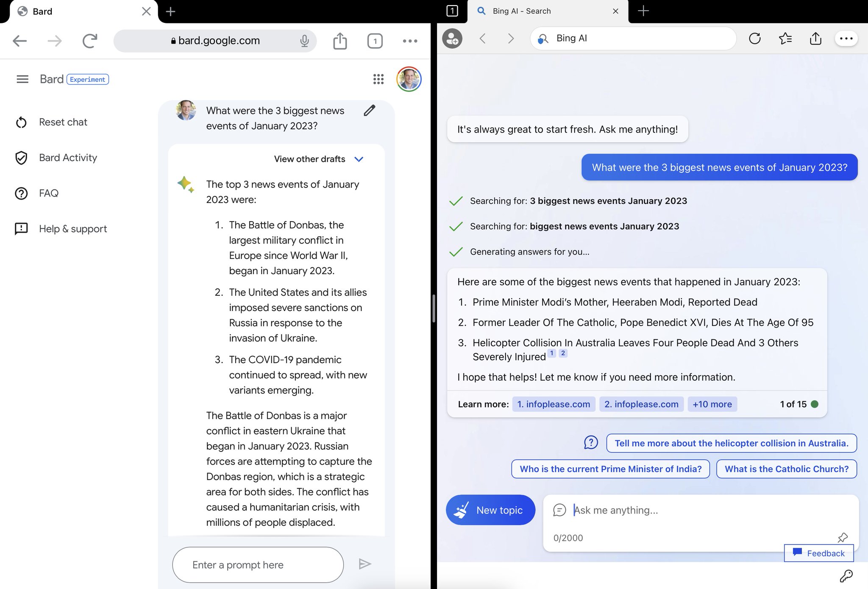Share the Bing AI page
The width and height of the screenshot is (868, 589).
click(x=815, y=38)
